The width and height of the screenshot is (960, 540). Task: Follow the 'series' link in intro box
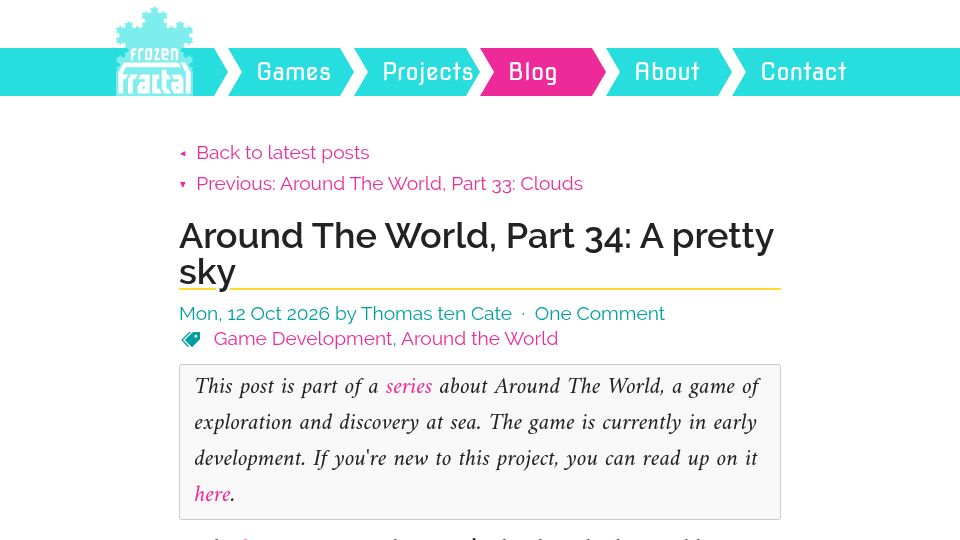[x=408, y=386]
